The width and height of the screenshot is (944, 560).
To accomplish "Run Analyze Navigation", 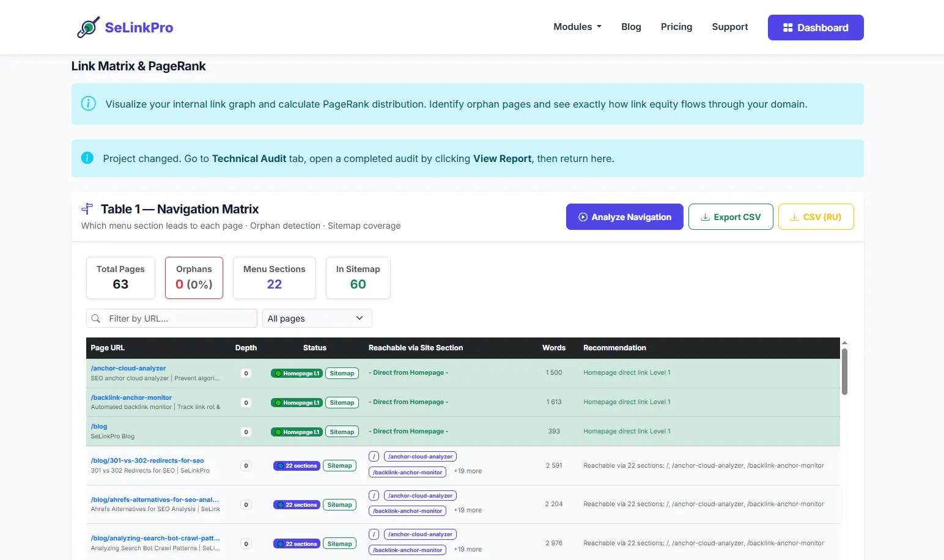I will pos(624,217).
